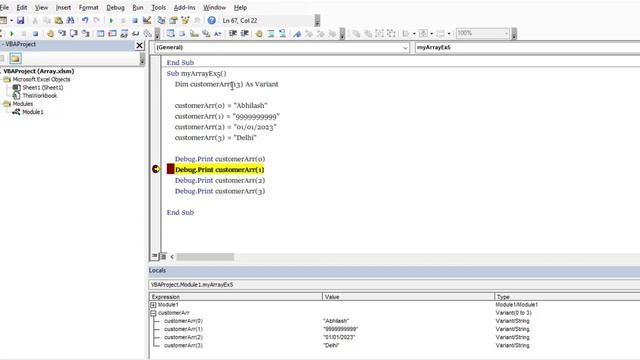Show the Locals Window icon
Image resolution: width=640 pixels, height=360 pixels.
100,33
